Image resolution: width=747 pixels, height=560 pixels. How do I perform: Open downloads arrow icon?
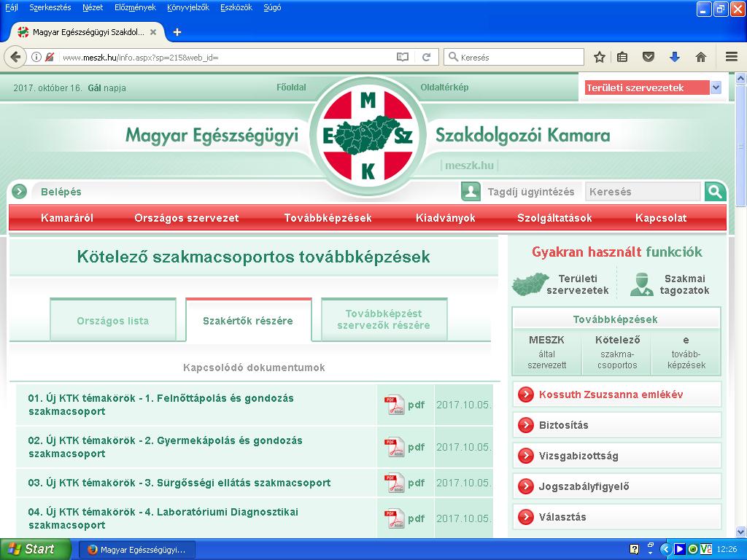(x=674, y=57)
